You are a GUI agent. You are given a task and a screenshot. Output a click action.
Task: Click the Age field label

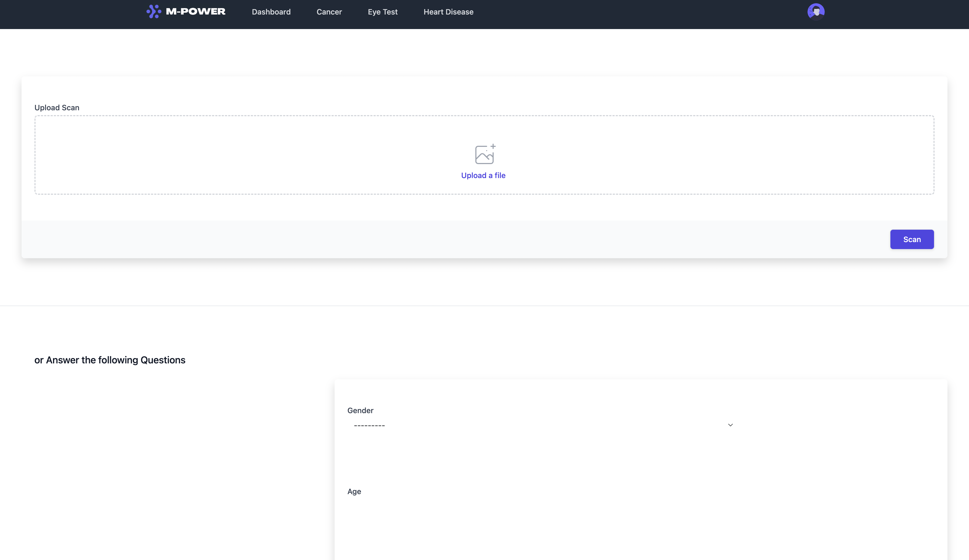click(x=354, y=492)
